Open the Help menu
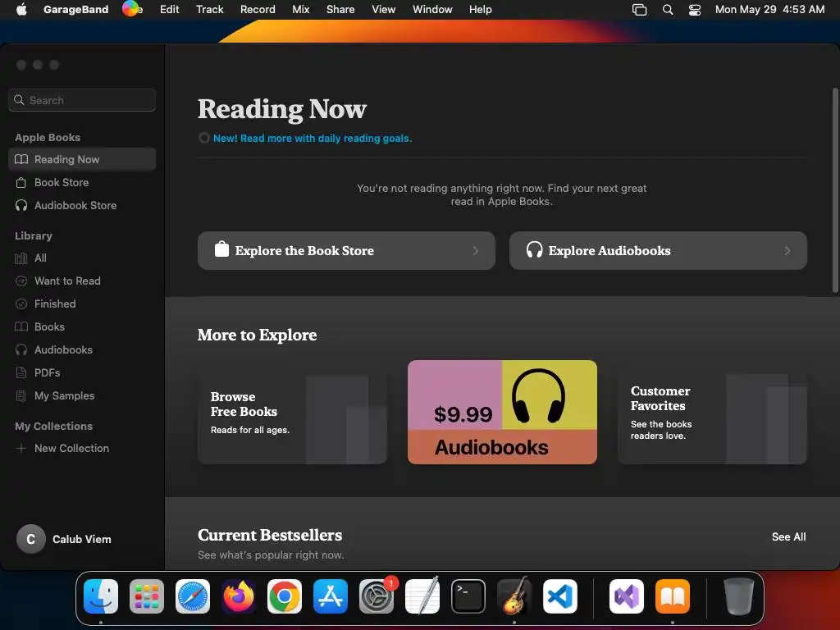Viewport: 840px width, 630px height. point(480,10)
